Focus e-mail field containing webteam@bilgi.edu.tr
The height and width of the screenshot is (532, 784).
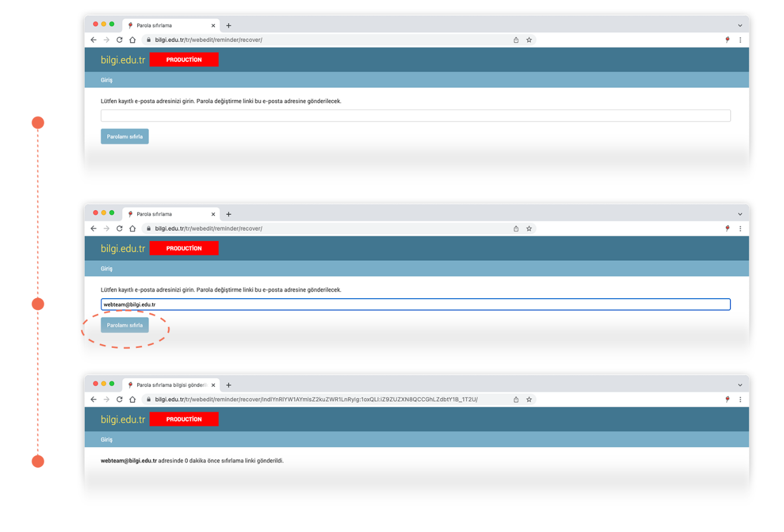416,305
